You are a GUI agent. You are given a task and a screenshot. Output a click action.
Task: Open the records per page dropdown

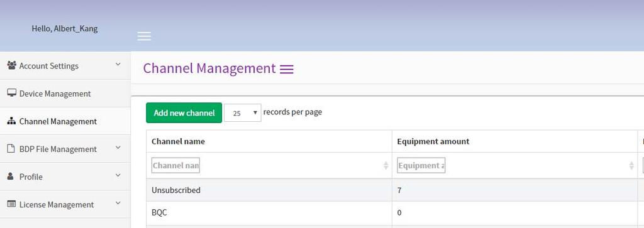[x=242, y=113]
